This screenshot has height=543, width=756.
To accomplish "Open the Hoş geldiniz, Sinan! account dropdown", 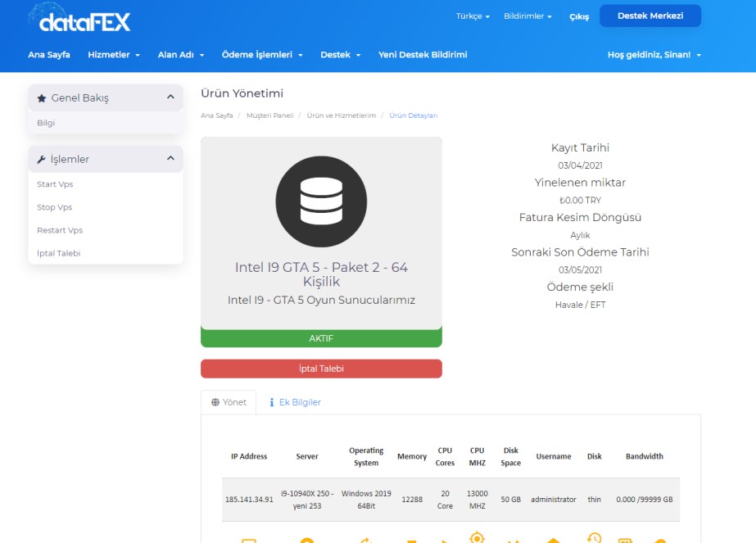I will click(654, 55).
